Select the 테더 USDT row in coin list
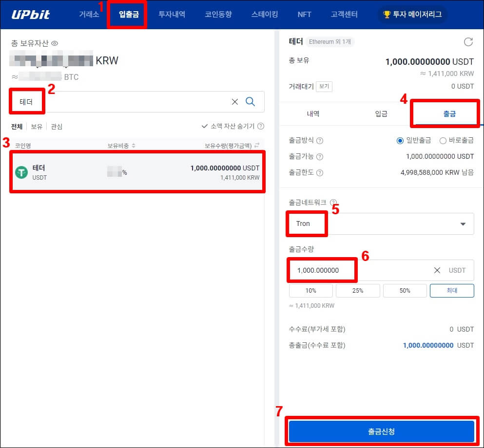The height and width of the screenshot is (448, 484). tap(137, 172)
